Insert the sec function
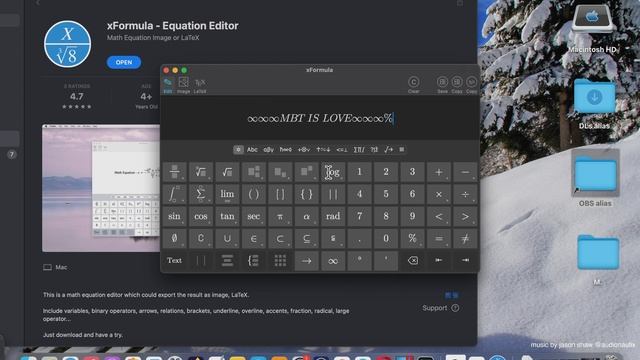Viewport: 640px width, 360px height. coord(253,216)
